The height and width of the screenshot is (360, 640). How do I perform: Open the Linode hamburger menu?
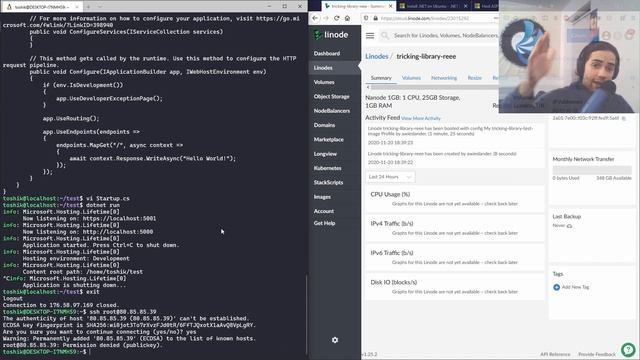coord(370,36)
